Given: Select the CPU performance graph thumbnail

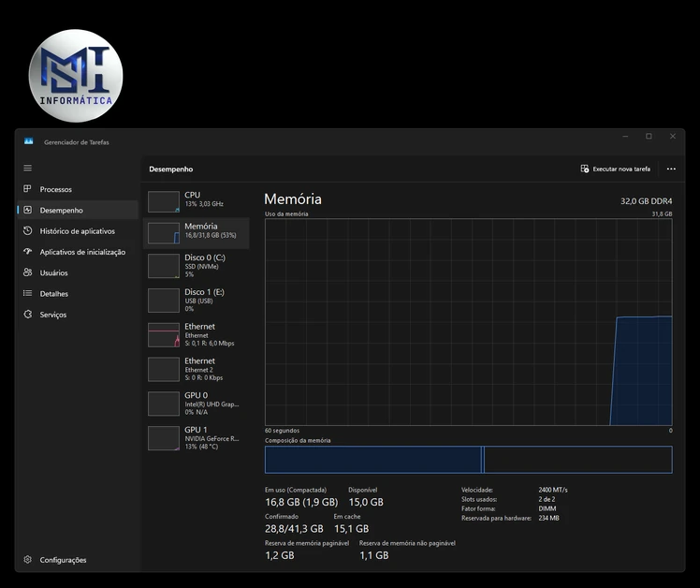Looking at the screenshot, I should (164, 202).
